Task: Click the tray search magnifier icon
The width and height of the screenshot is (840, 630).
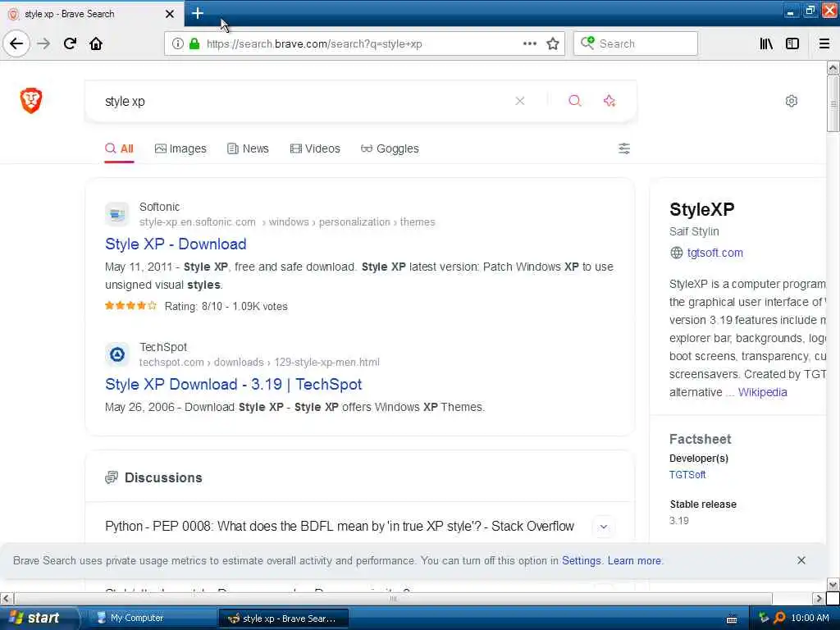Action: [779, 618]
